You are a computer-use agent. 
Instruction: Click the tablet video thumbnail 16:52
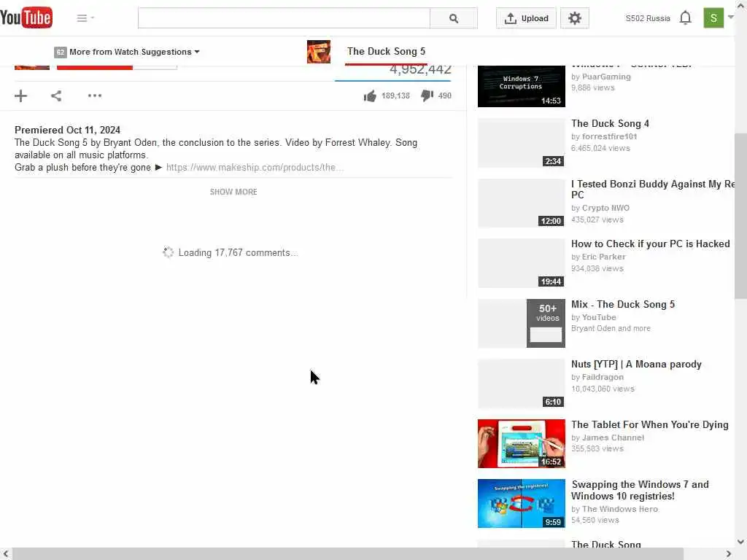tap(521, 444)
